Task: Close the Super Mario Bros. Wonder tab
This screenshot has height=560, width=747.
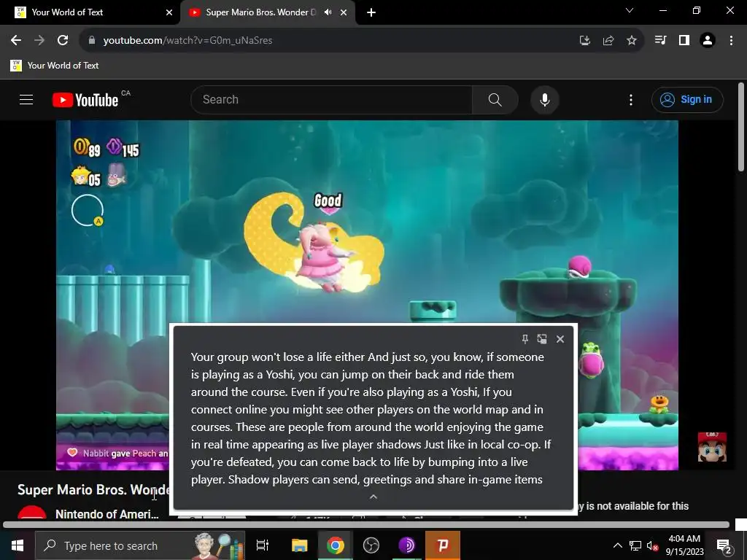Action: coord(344,12)
